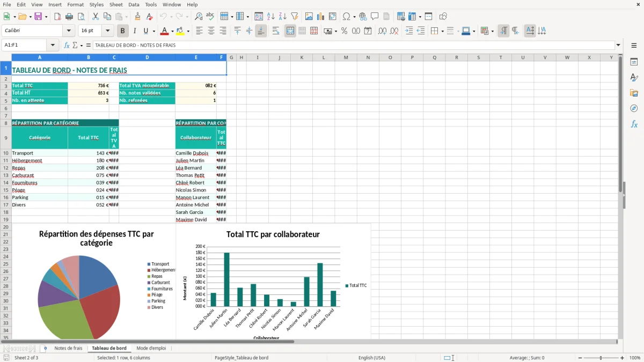Add a decimal place
Viewport: 644px width, 362px height.
click(383, 31)
